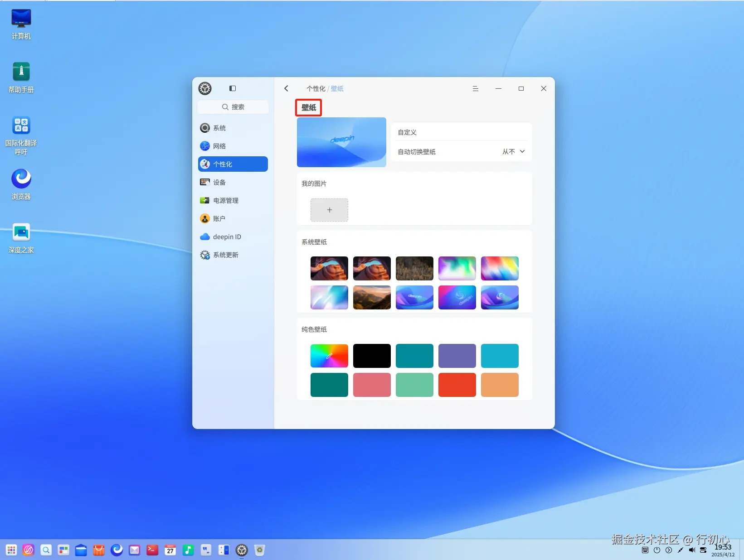Open the 自动切换壁纸 dropdown showing 从不

coord(513,152)
